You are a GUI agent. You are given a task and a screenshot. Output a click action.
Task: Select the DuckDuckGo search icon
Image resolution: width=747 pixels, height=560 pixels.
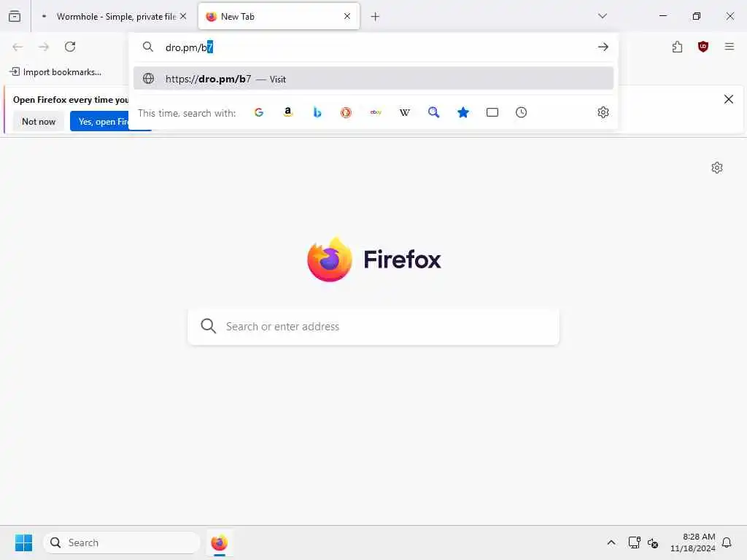347,112
